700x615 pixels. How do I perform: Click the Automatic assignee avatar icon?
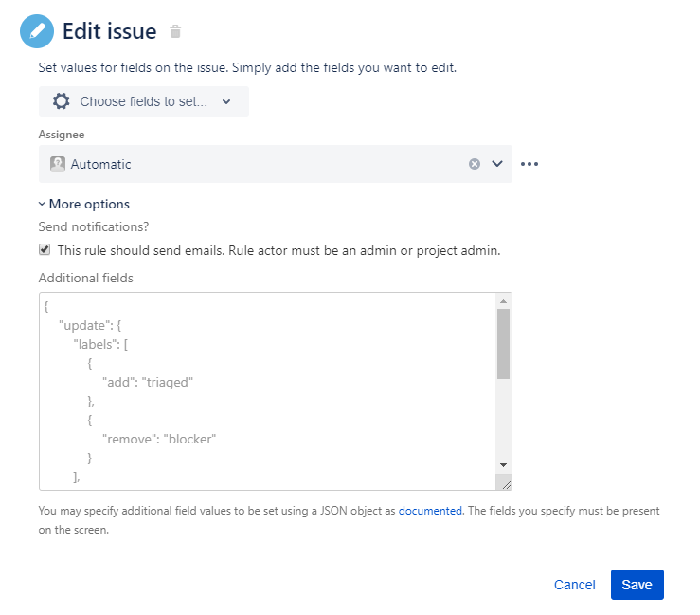click(58, 164)
